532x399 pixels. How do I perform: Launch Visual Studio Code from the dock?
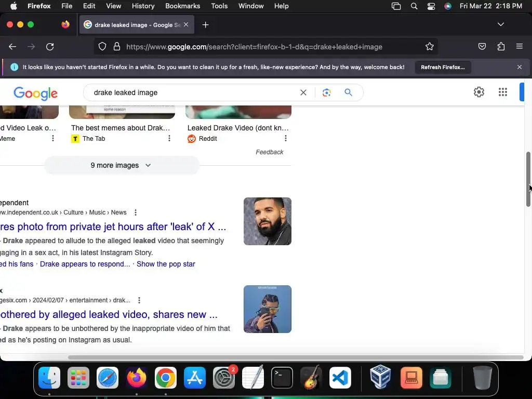(x=340, y=378)
